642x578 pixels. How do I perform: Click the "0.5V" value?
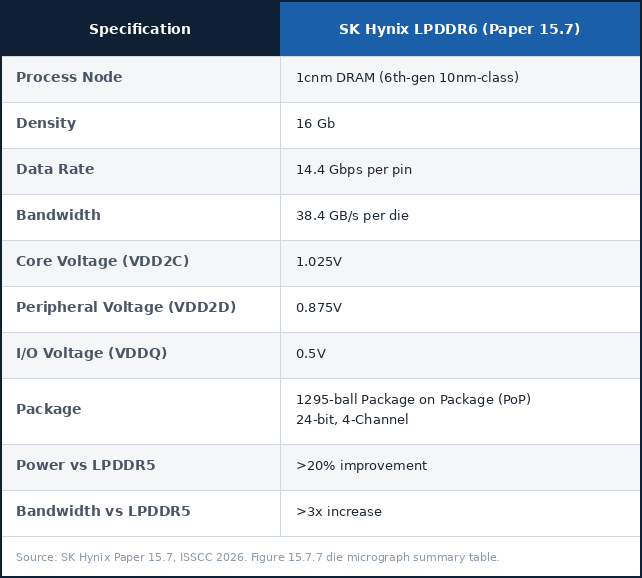click(x=311, y=353)
